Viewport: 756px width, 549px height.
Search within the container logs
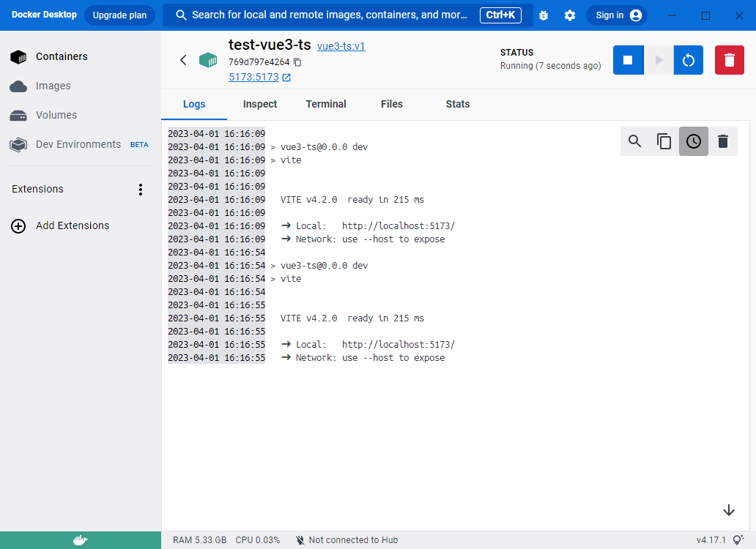tap(635, 141)
